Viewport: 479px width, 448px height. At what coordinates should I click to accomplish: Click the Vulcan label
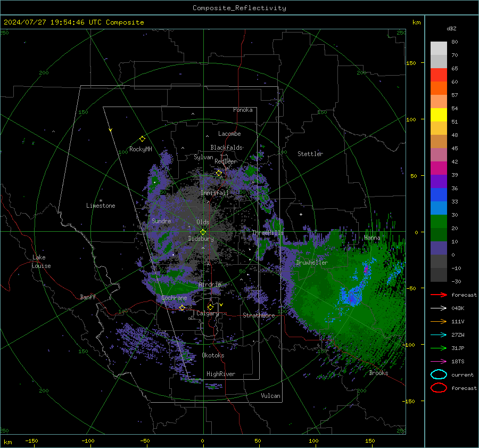pyautogui.click(x=270, y=396)
